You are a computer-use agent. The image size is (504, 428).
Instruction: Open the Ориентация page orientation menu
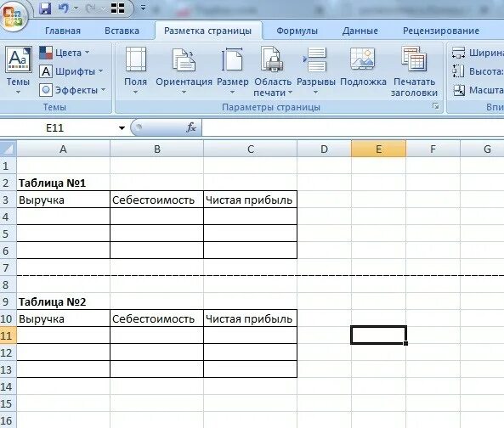(184, 70)
